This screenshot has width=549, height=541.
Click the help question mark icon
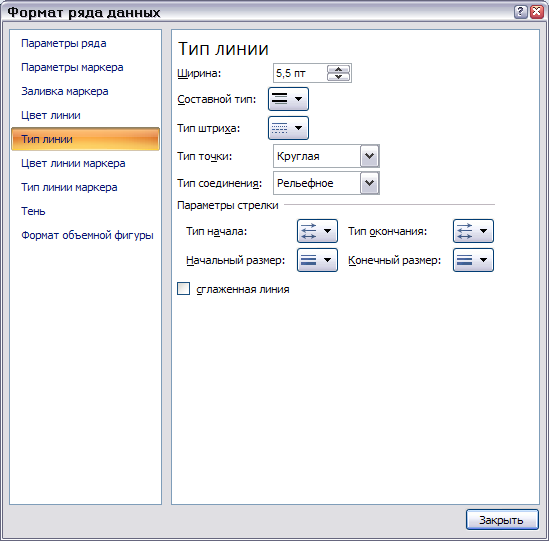[521, 12]
